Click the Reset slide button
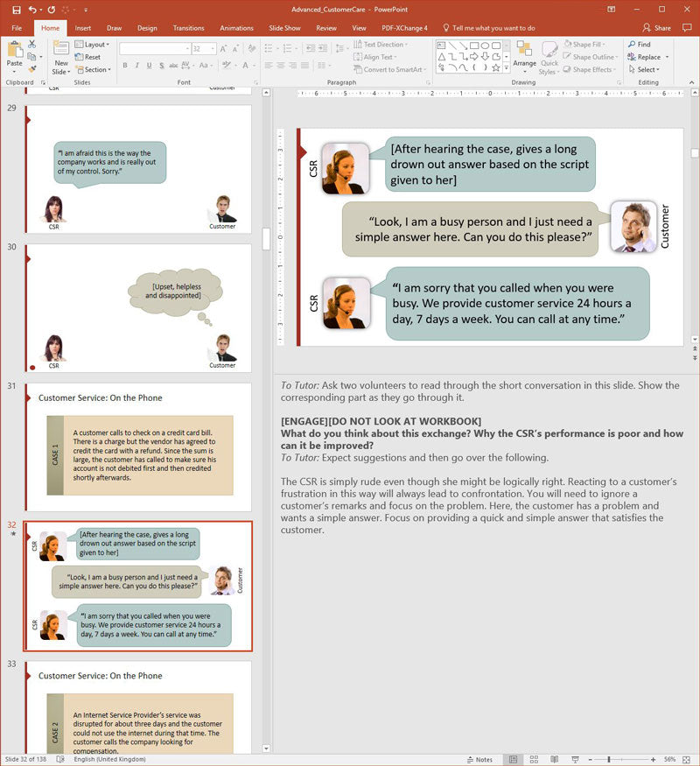Screen dimensions: 700x766 tap(87, 57)
